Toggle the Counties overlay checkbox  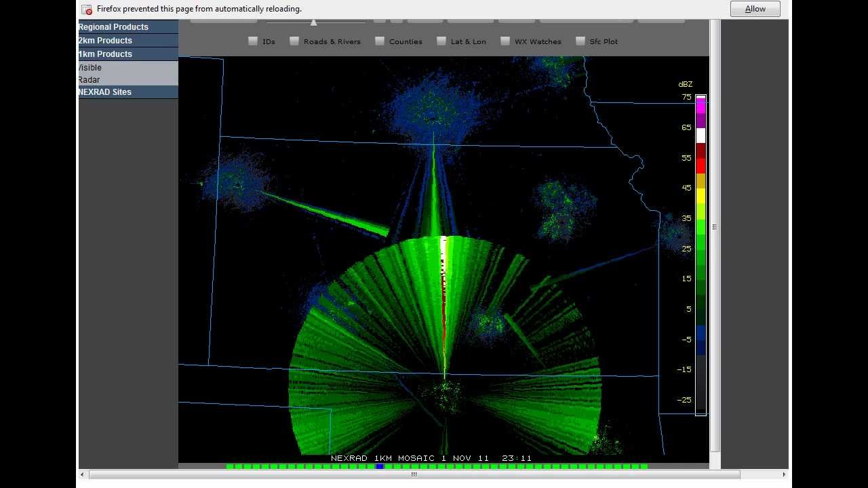click(380, 41)
